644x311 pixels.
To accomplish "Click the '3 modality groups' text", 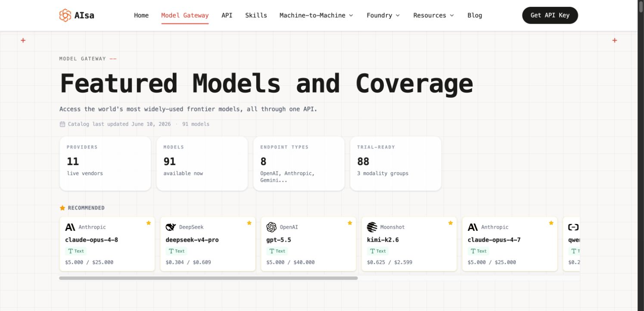I will pyautogui.click(x=383, y=174).
